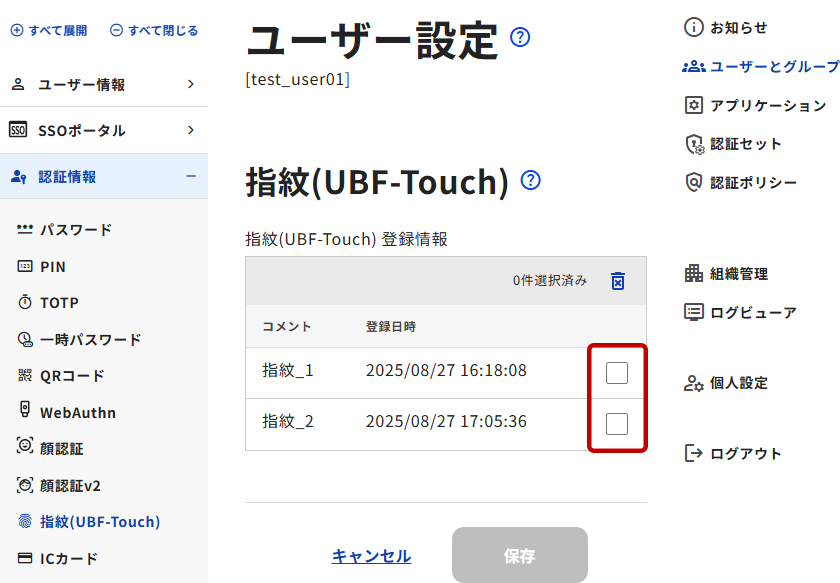Expand the ユーザー情報 section chevron

pyautogui.click(x=190, y=85)
